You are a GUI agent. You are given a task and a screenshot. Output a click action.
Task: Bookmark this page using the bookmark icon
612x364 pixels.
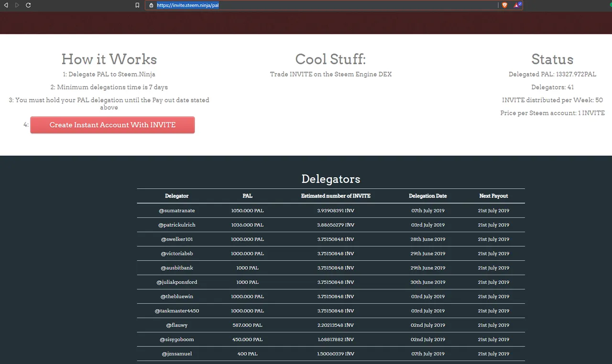(137, 5)
